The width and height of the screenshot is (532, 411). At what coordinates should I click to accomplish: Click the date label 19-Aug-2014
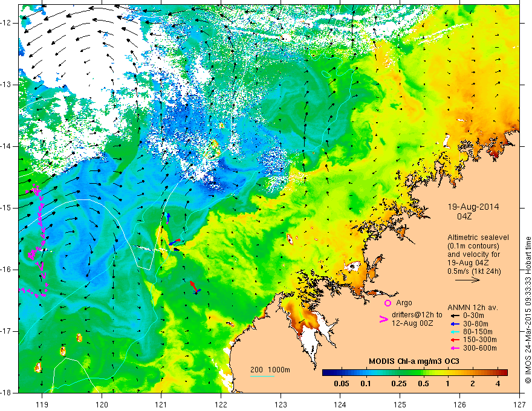473,207
